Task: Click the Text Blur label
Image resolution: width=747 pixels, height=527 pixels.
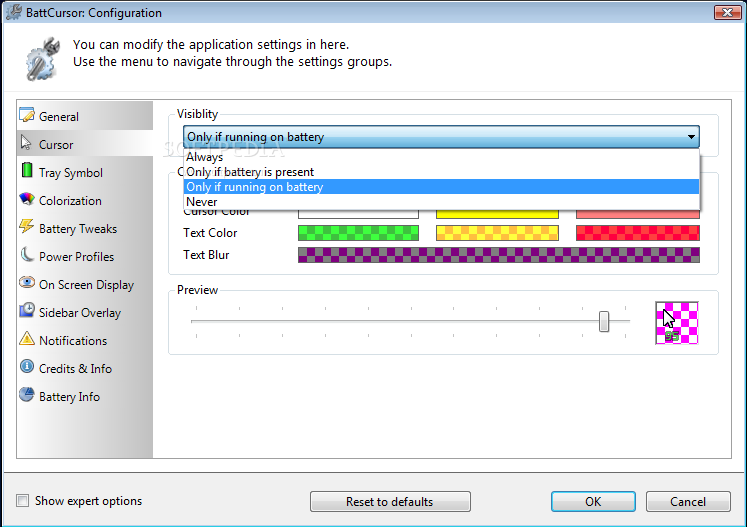Action: (x=206, y=255)
